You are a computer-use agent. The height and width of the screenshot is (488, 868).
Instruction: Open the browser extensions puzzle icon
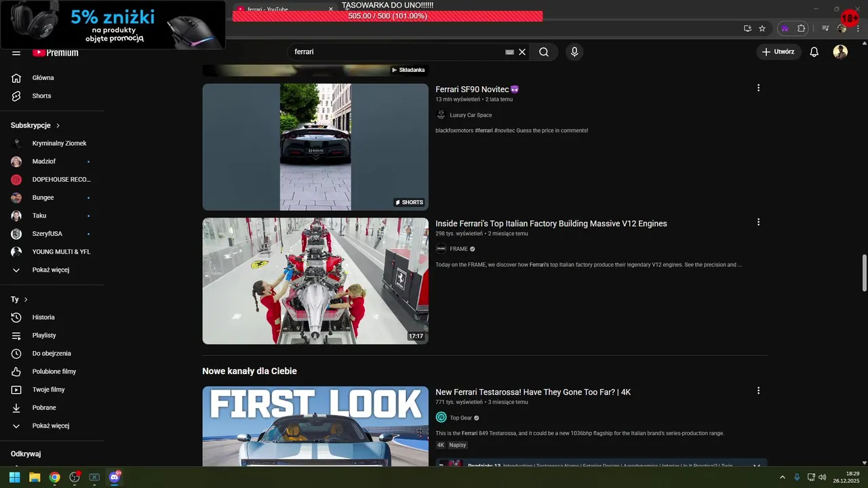pyautogui.click(x=802, y=28)
